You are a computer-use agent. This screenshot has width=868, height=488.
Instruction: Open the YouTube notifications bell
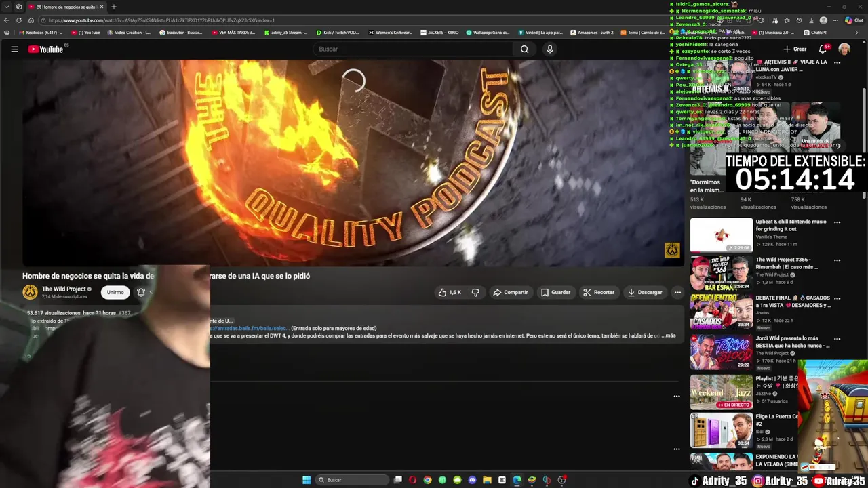(x=823, y=49)
